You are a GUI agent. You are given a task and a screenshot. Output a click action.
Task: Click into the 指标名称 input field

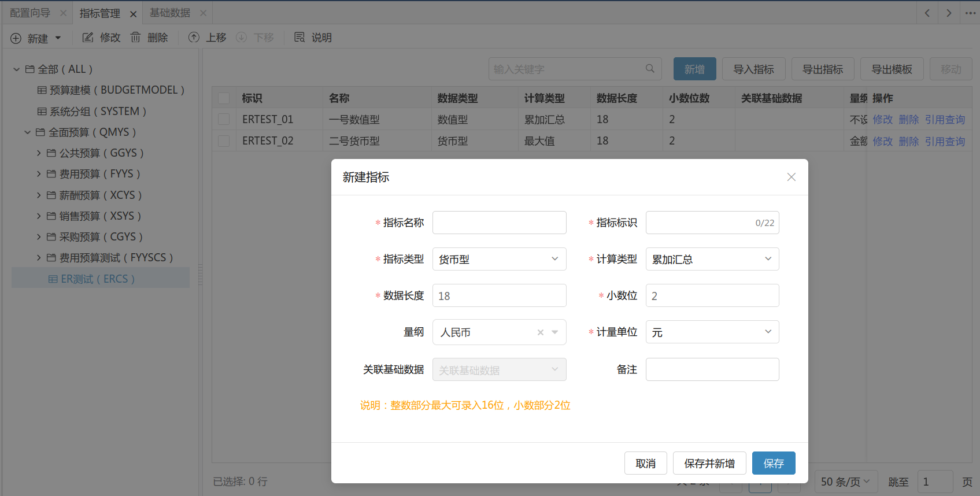(499, 223)
